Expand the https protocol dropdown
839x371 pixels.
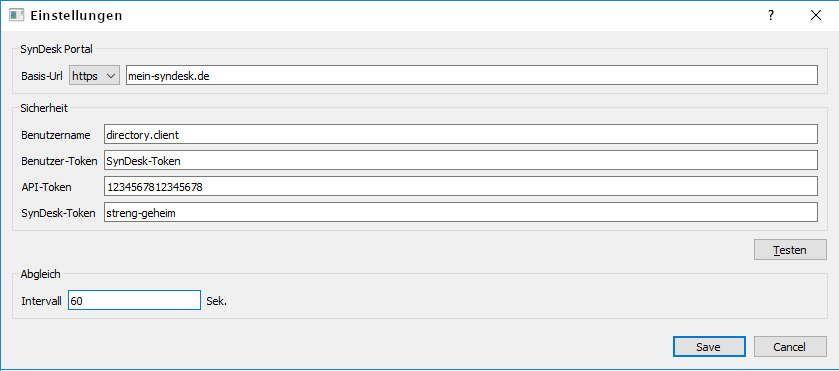94,76
